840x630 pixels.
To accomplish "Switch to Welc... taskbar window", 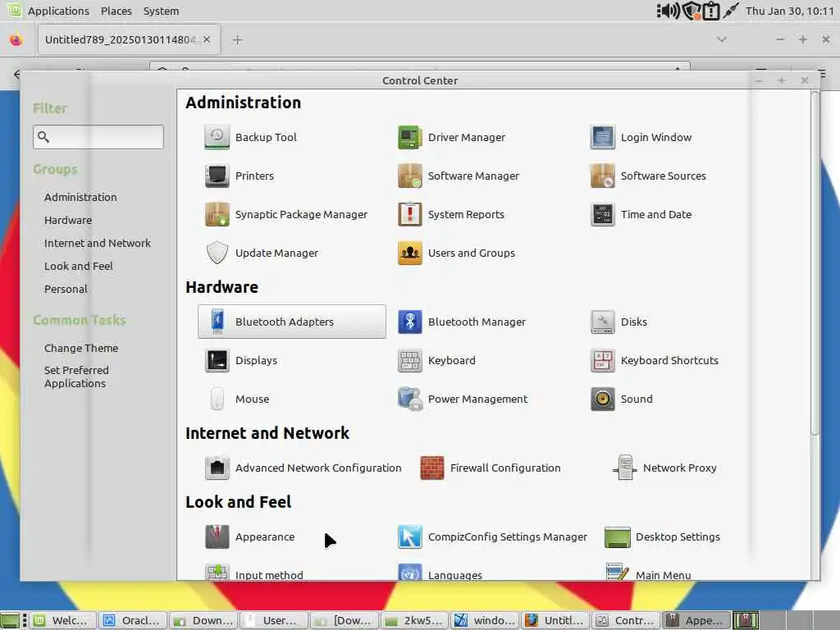I will point(64,620).
